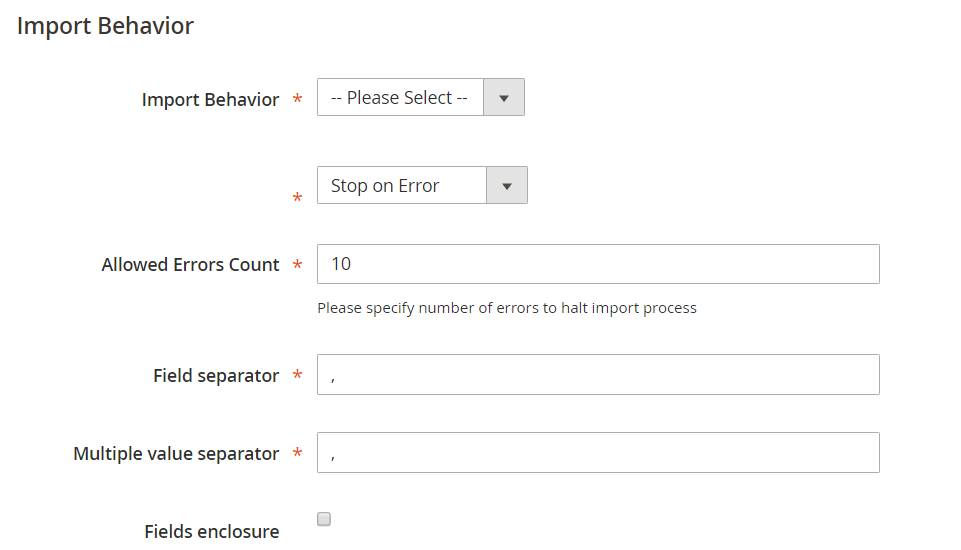Screen dimensions: 961x550
Task: Click required asterisk beside Multiple value separator
Action: pos(297,453)
